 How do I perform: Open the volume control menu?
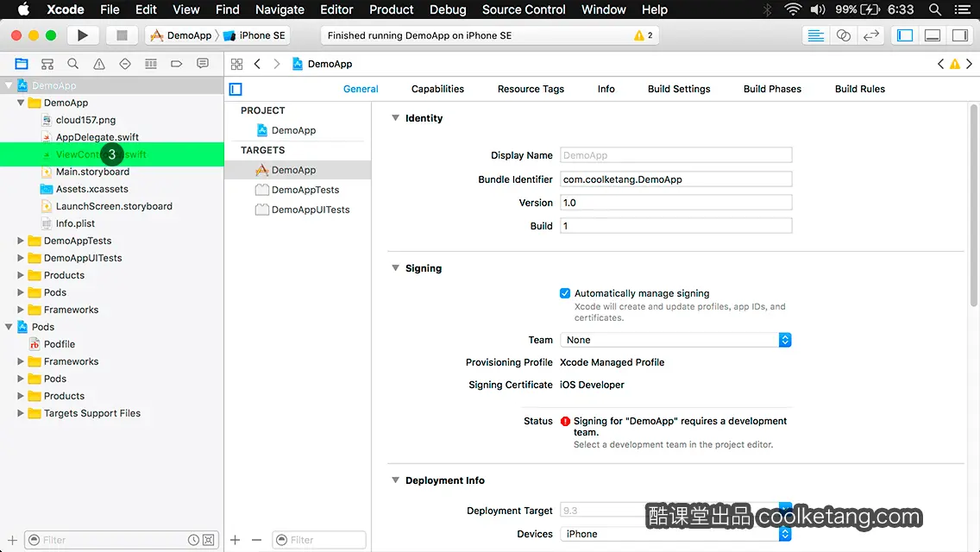[x=817, y=9]
